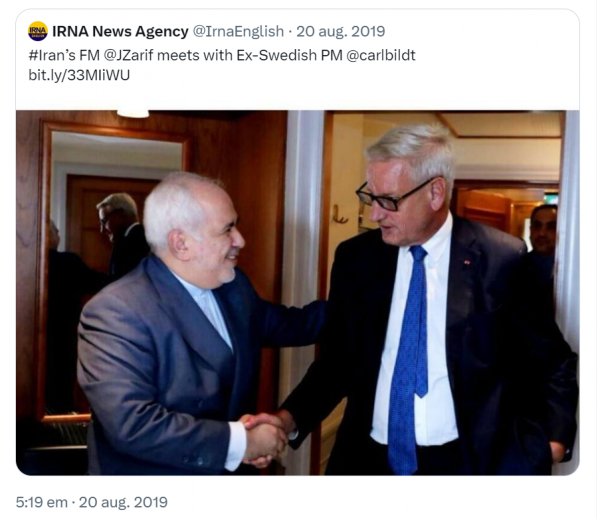600x518 pixels.
Task: Open the header date 20 aug. 2019
Action: (x=341, y=31)
